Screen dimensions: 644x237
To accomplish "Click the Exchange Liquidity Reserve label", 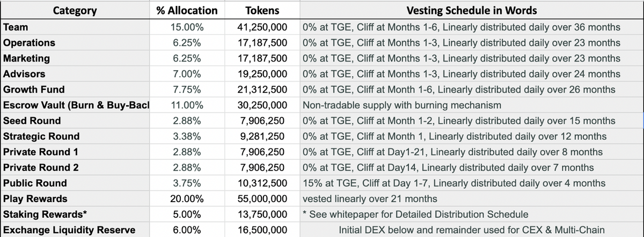I will point(69,231).
